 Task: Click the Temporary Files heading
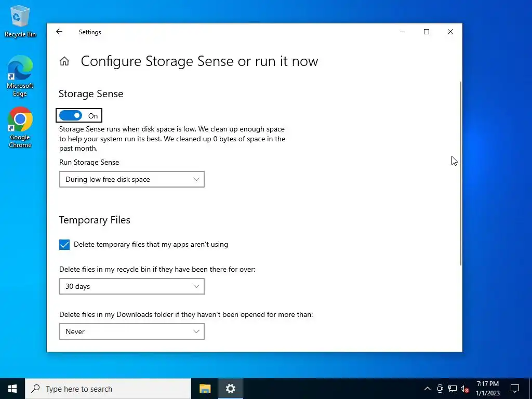pos(95,220)
